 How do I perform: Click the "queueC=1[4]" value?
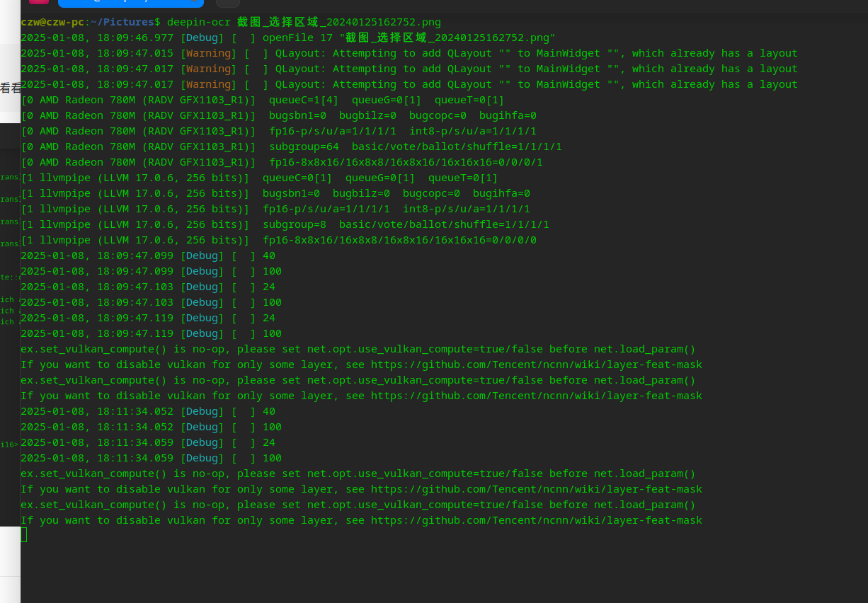[x=304, y=100]
